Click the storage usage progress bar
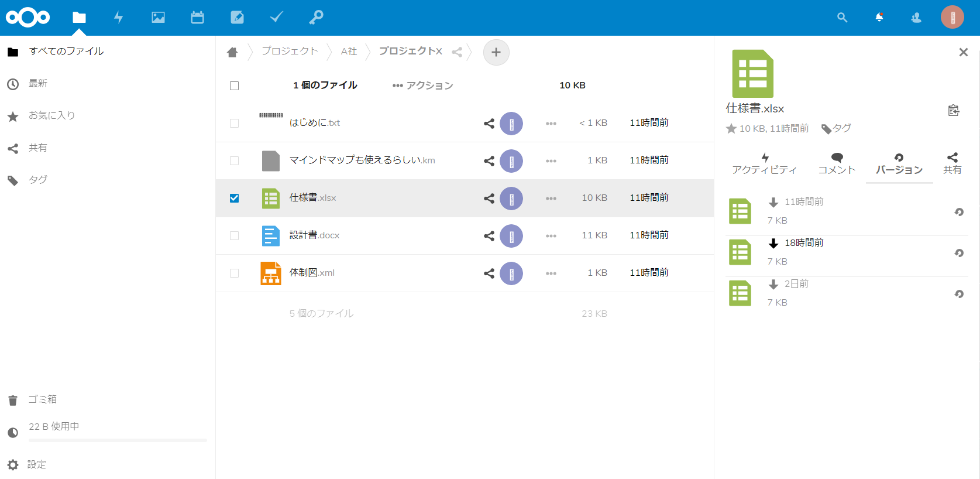This screenshot has width=980, height=479. (x=118, y=440)
